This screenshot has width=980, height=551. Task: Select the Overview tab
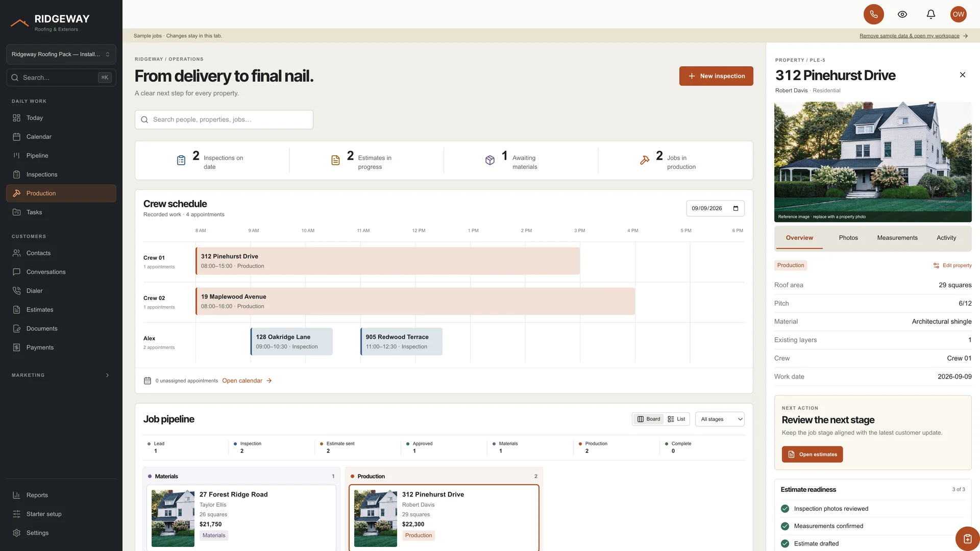(799, 238)
